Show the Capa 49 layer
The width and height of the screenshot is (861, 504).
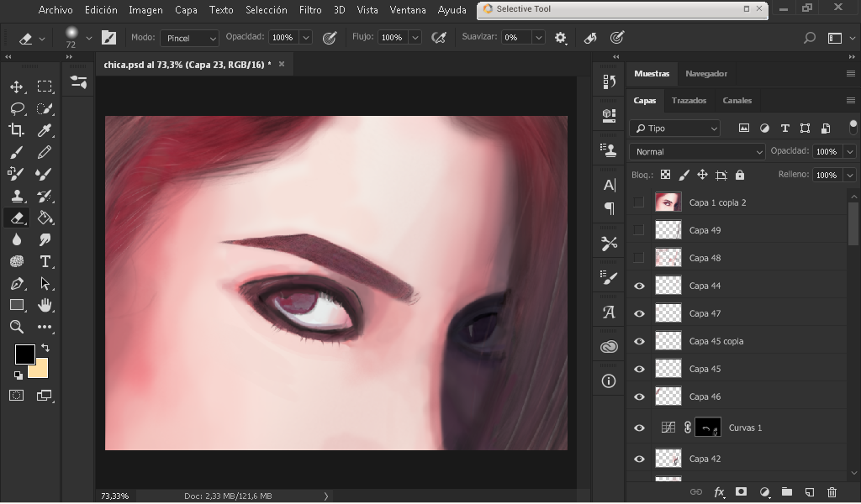click(639, 230)
